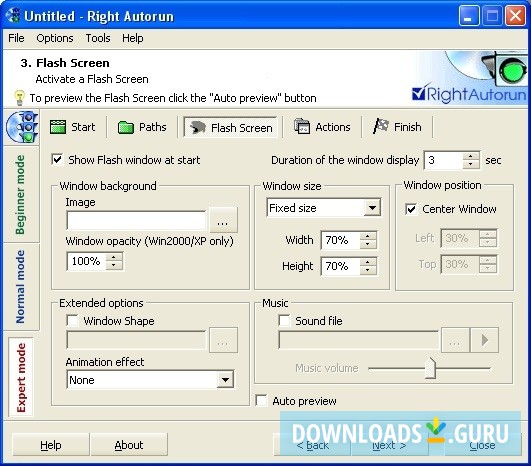Viewport: 531px width, 466px height.
Task: Decrease the Width percentage
Action: click(x=367, y=244)
